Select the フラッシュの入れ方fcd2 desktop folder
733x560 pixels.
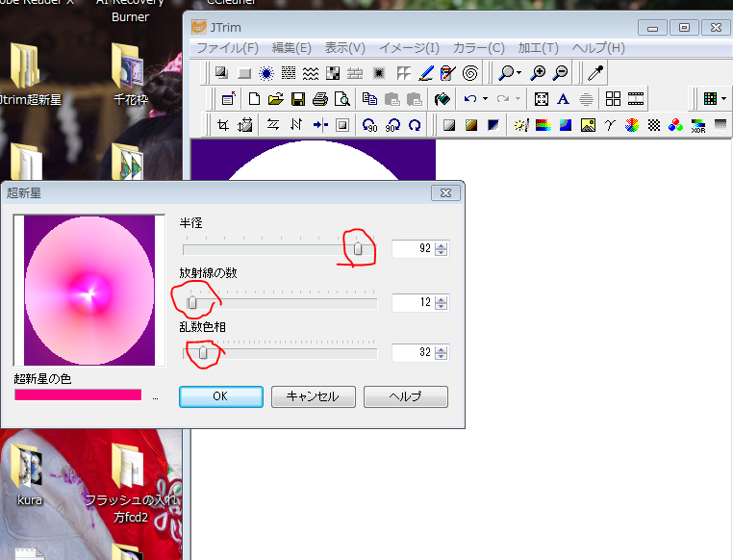click(131, 483)
